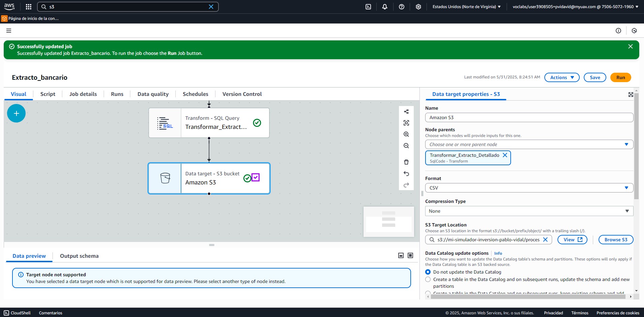Click the properties panel horizontal scrollbar
644x317 pixels.
point(529,296)
